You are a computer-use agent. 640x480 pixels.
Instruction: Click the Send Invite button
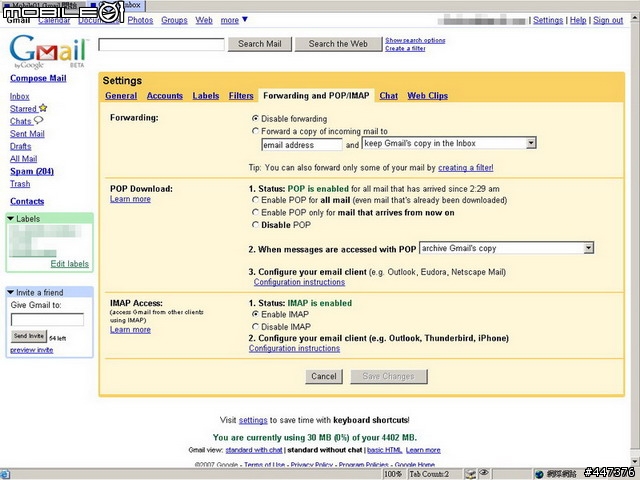29,336
